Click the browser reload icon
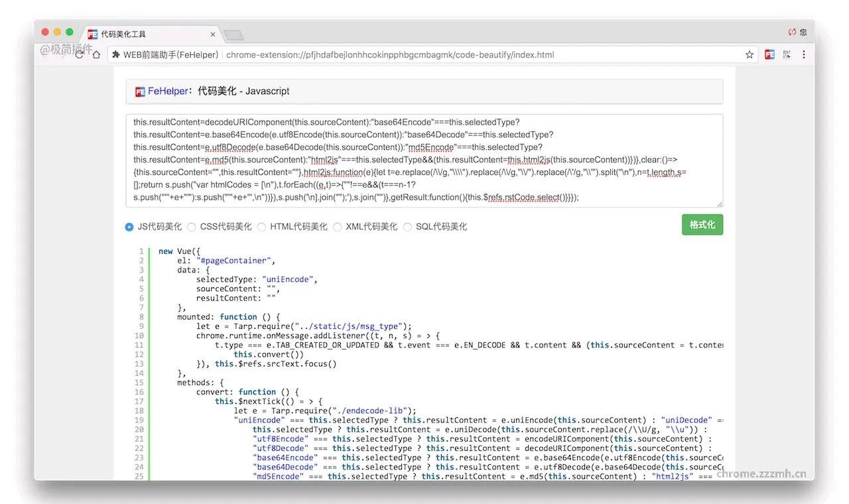The width and height of the screenshot is (849, 504). coord(80,54)
